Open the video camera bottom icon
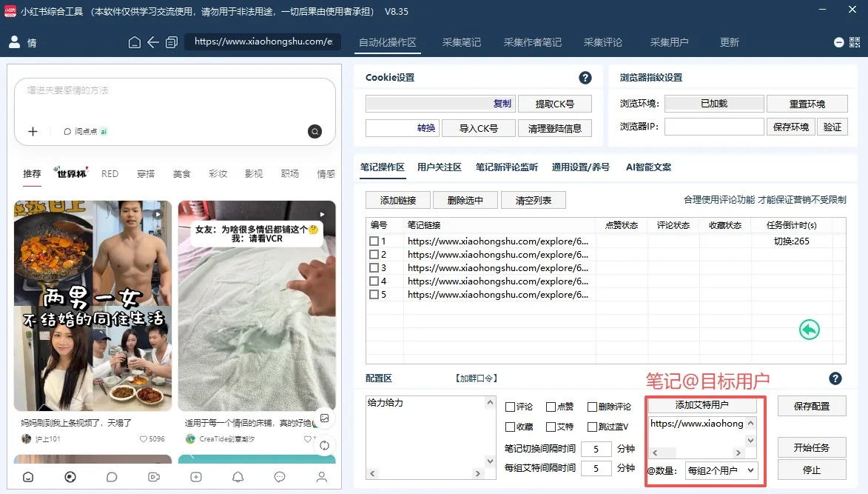Viewport: 868px width, 494px height. pos(154,477)
